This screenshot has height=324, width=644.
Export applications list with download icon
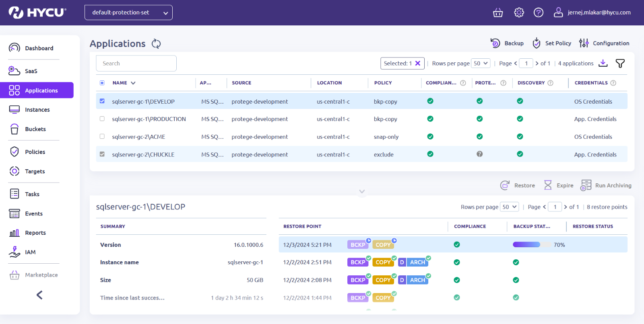pos(603,63)
